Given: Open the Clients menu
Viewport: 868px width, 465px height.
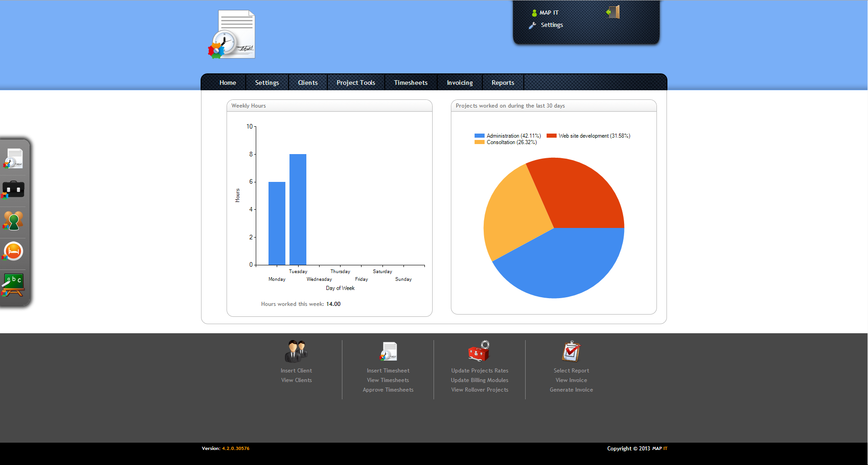Looking at the screenshot, I should point(308,83).
